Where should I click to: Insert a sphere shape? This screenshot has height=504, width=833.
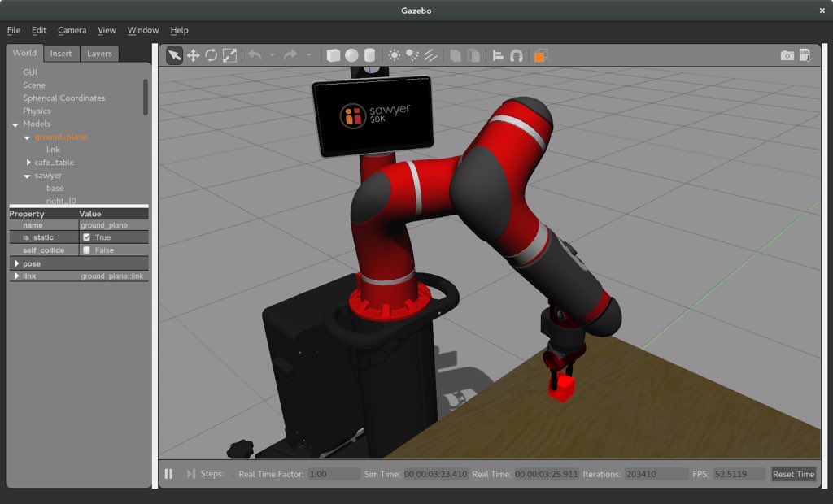(351, 55)
